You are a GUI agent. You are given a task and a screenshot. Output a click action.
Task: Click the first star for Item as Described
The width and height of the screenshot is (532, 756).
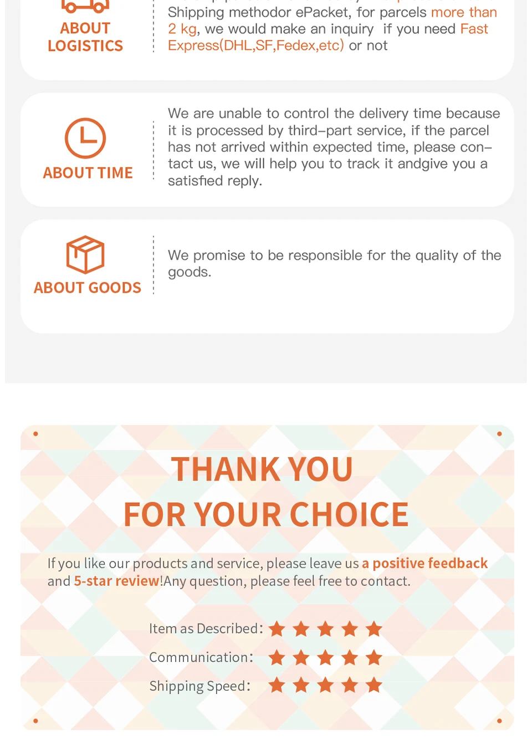click(277, 629)
